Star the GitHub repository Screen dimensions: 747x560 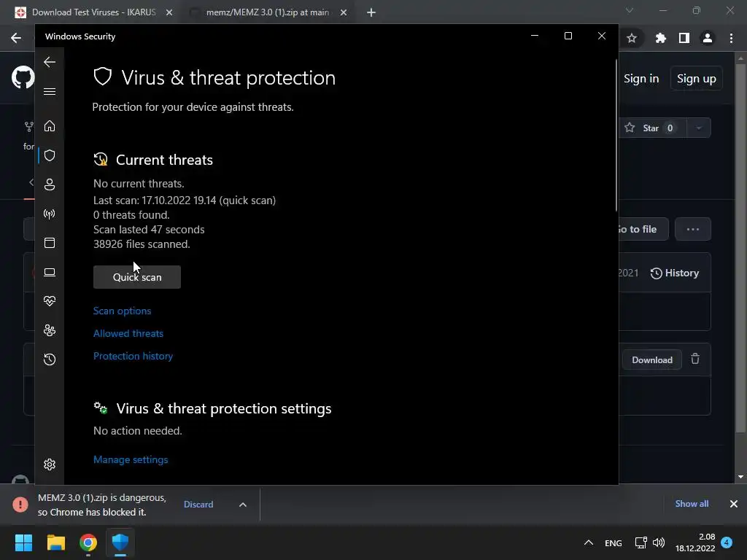[x=653, y=128]
